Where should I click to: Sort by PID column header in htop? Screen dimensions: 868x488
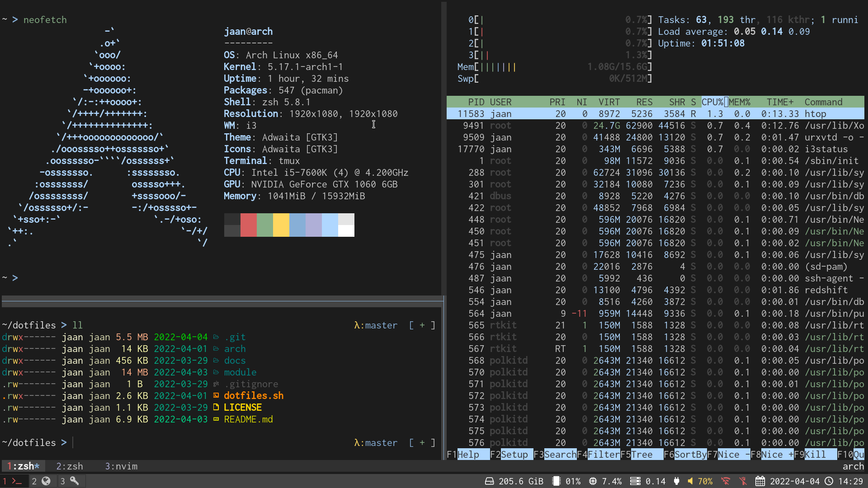[476, 102]
